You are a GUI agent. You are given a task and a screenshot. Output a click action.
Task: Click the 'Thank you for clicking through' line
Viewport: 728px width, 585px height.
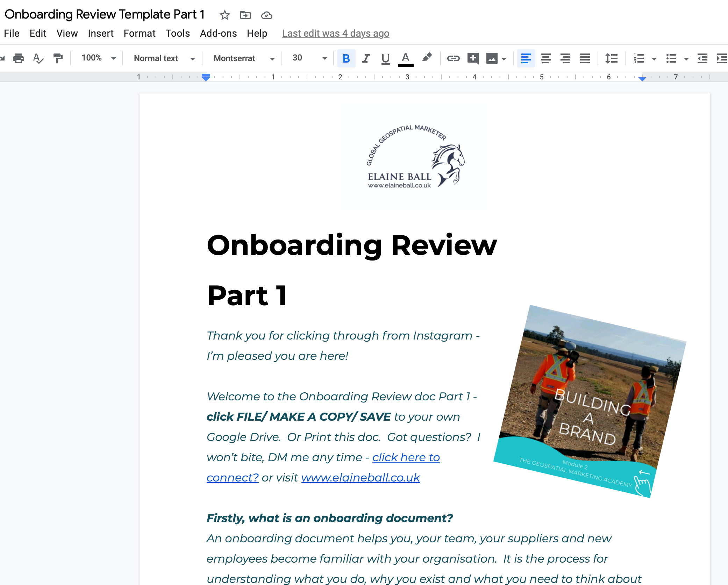(343, 336)
